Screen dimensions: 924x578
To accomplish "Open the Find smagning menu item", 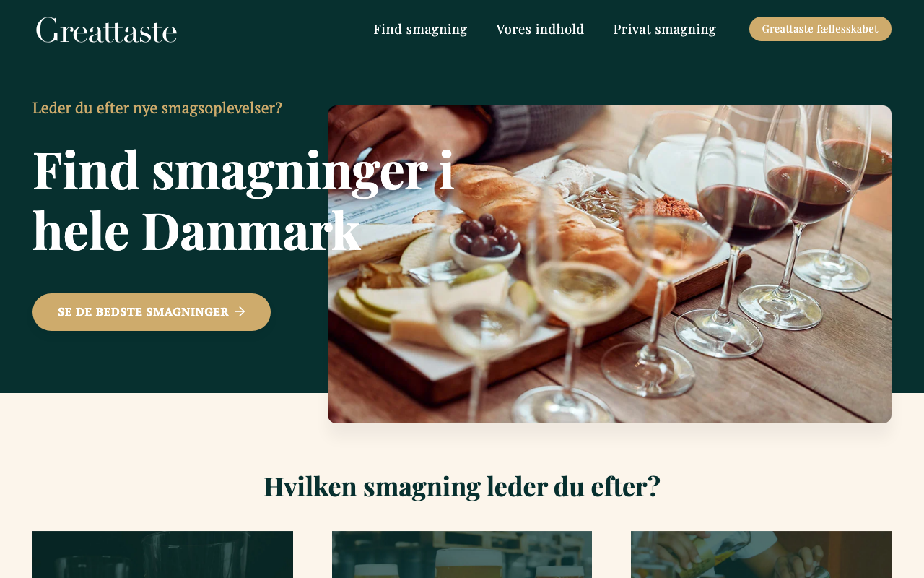I will 420,29.
